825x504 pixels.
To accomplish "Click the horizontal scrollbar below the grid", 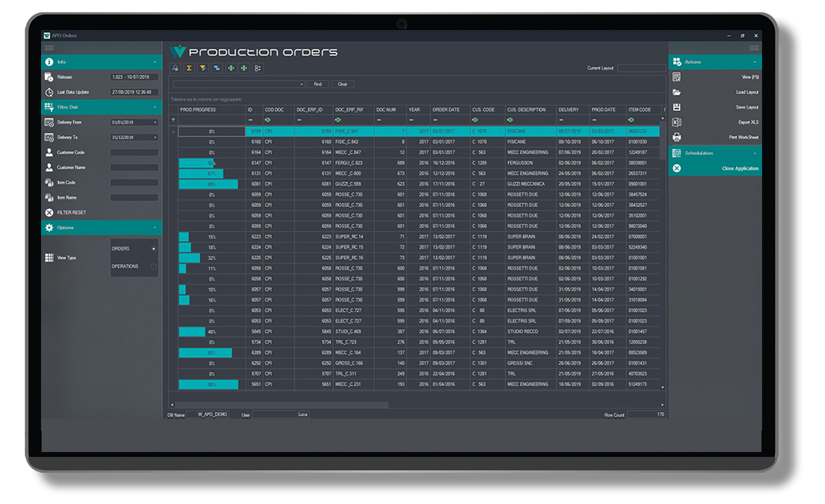I will pos(282,405).
